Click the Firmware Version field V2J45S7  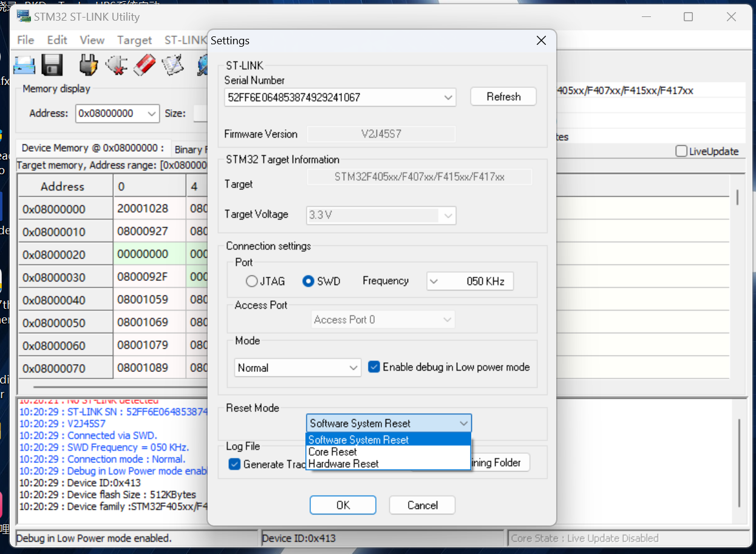381,134
